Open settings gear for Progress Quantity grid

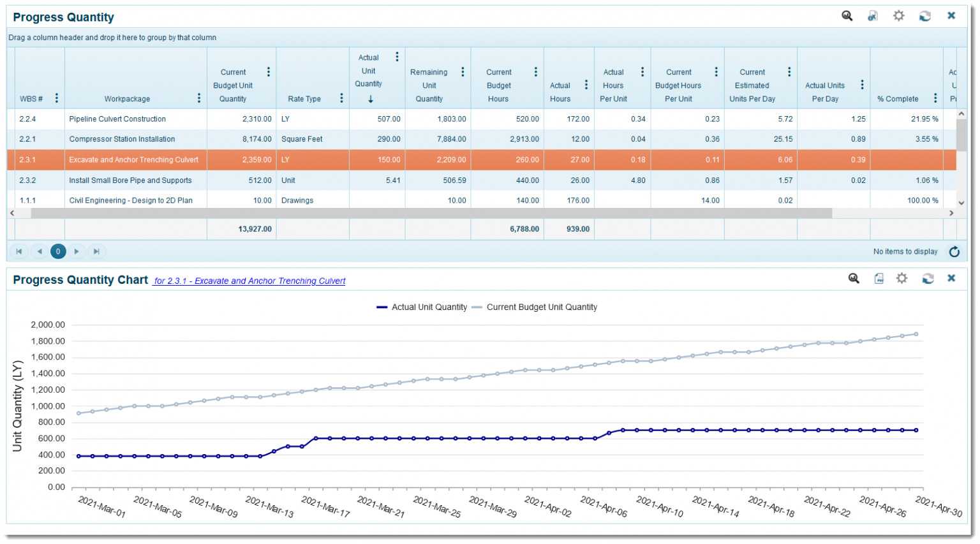pyautogui.click(x=898, y=16)
